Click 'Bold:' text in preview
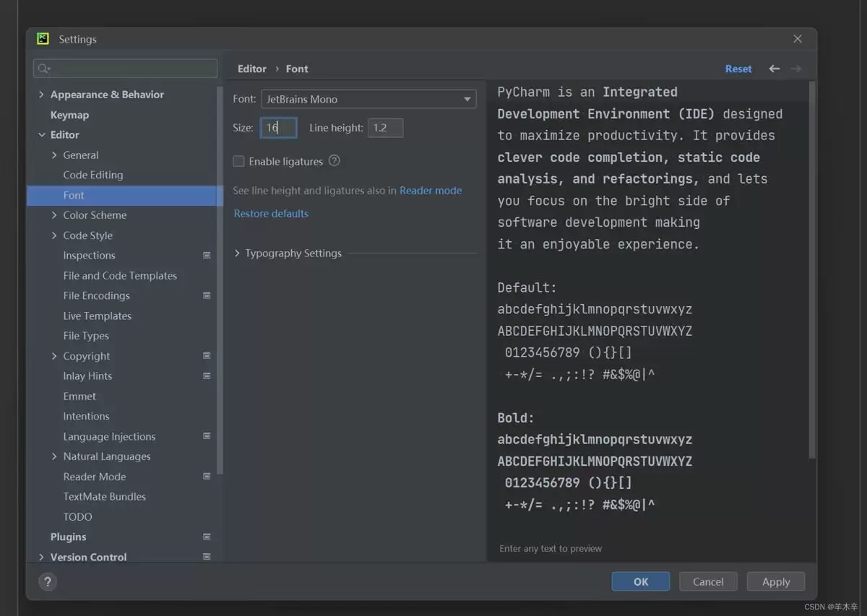867x616 pixels. (516, 417)
